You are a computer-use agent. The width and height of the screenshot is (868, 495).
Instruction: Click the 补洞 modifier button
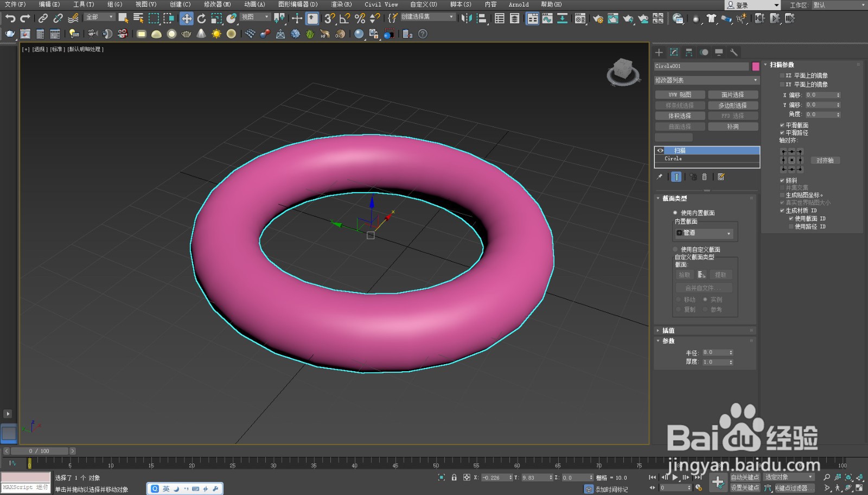(x=733, y=126)
